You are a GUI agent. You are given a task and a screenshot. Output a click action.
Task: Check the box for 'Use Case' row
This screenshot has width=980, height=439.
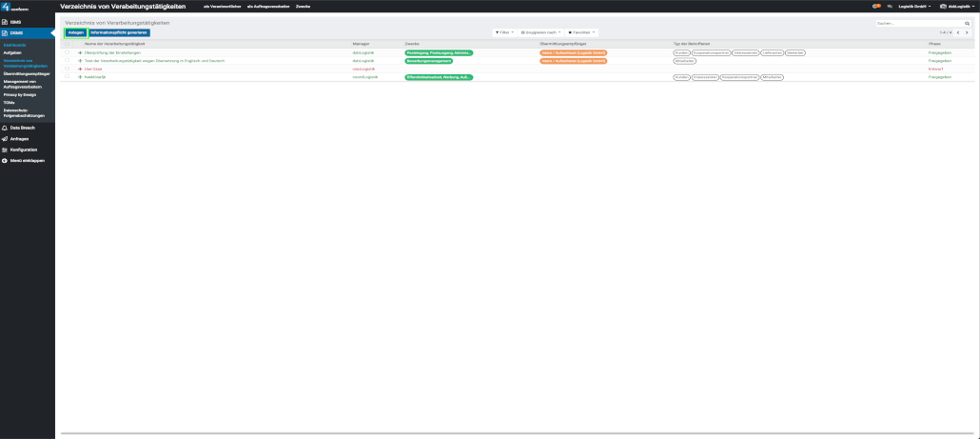point(67,69)
